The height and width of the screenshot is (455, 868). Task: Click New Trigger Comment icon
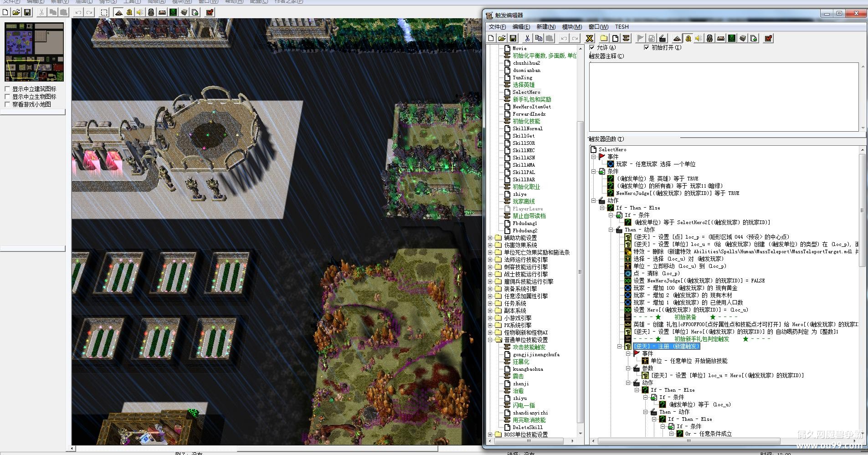click(x=626, y=38)
